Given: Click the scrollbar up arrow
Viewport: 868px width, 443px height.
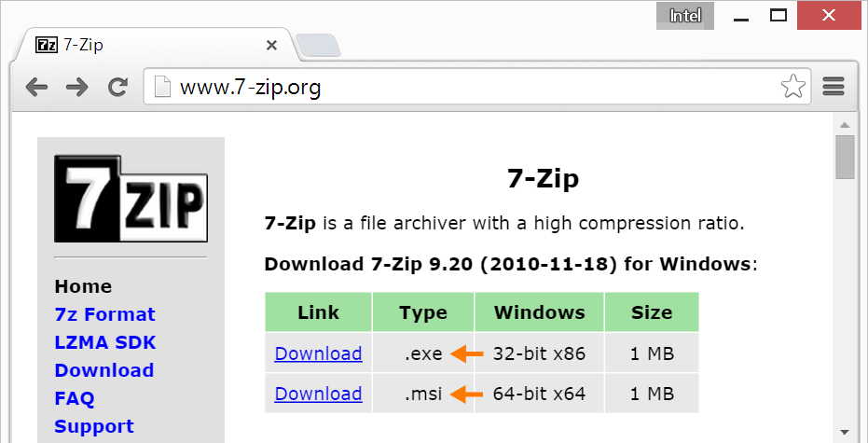Looking at the screenshot, I should point(845,125).
